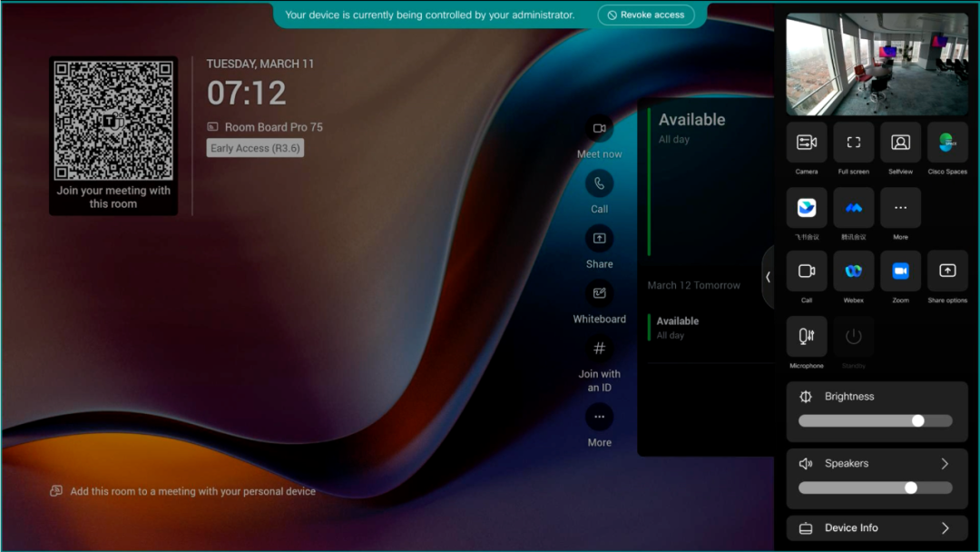Viewport: 980px width, 552px height.
Task: Click Early Access (R3.6) badge
Action: tap(255, 148)
